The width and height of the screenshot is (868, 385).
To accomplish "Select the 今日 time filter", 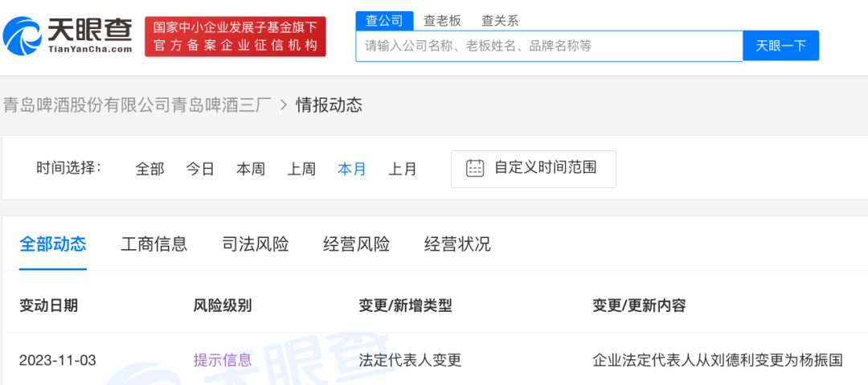I will (200, 169).
